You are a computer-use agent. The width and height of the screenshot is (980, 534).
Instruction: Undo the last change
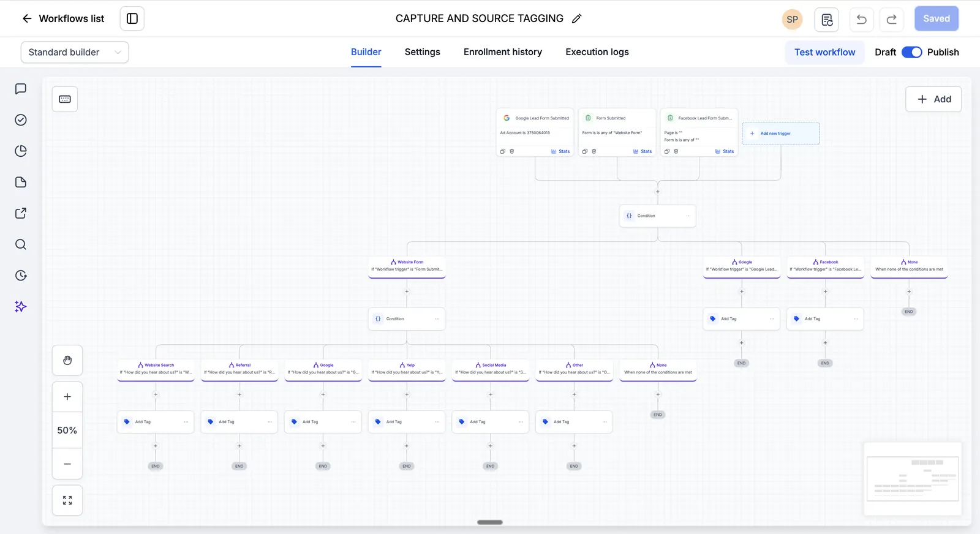coord(861,20)
